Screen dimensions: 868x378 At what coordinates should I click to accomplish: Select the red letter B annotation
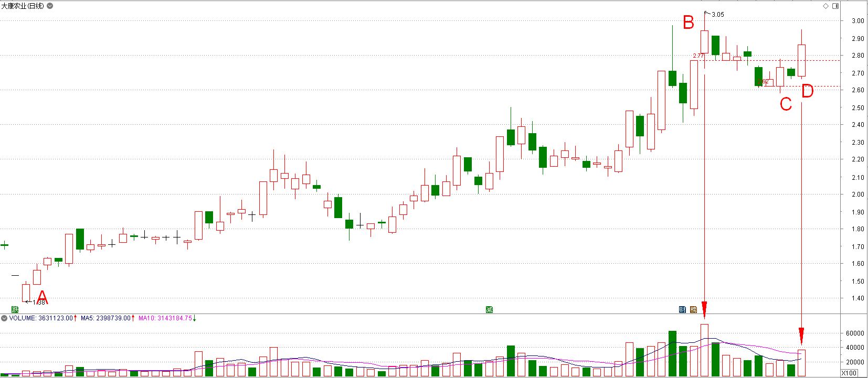click(x=689, y=23)
